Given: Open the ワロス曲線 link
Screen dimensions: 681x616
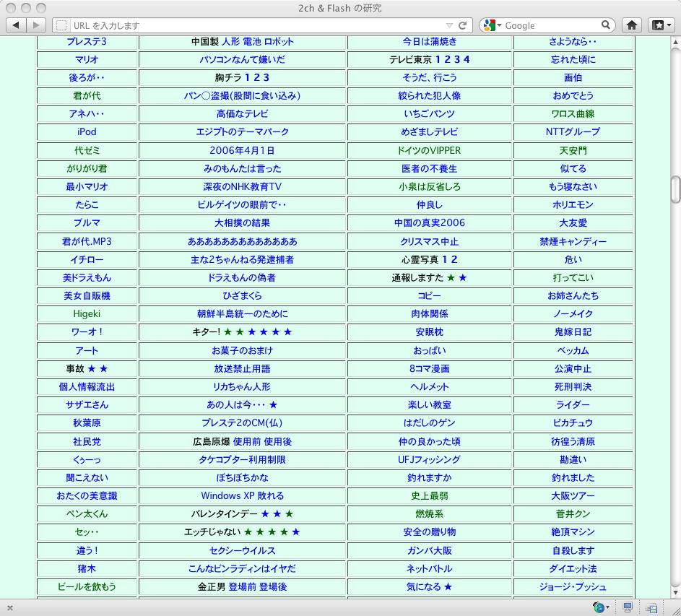Looking at the screenshot, I should tap(573, 114).
